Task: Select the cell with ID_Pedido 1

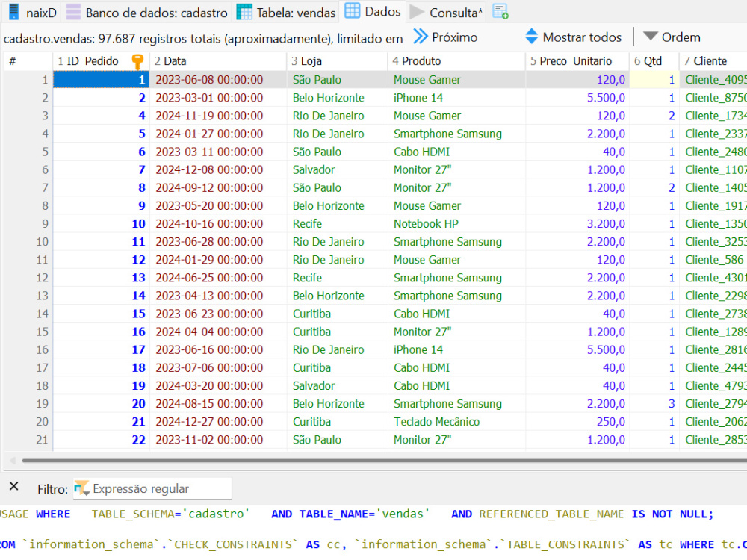Action: 101,80
